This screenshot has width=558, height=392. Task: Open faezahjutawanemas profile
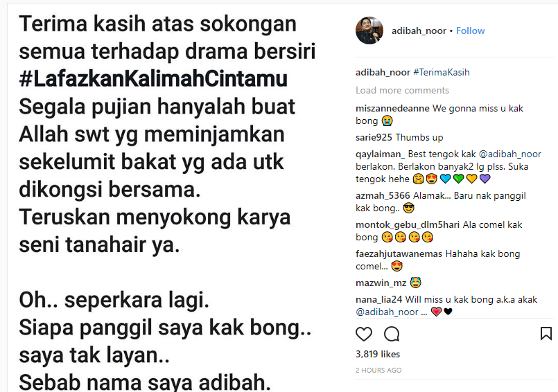(x=399, y=254)
